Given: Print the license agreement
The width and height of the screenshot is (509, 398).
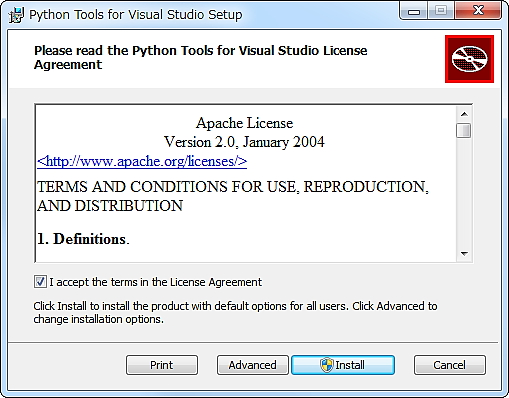Looking at the screenshot, I should tap(162, 365).
